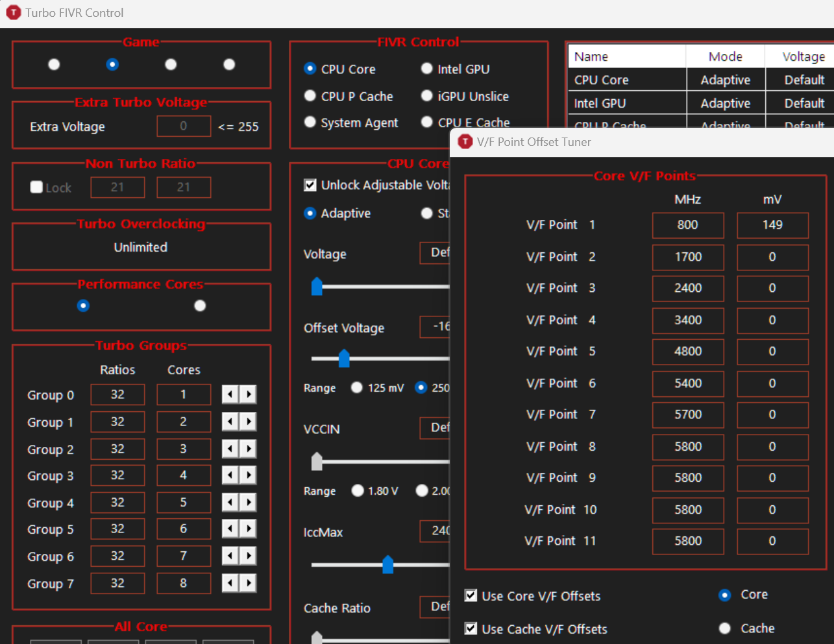Click V/F Point 2 mV offset field
Screen dimensions: 834x644
pos(772,257)
